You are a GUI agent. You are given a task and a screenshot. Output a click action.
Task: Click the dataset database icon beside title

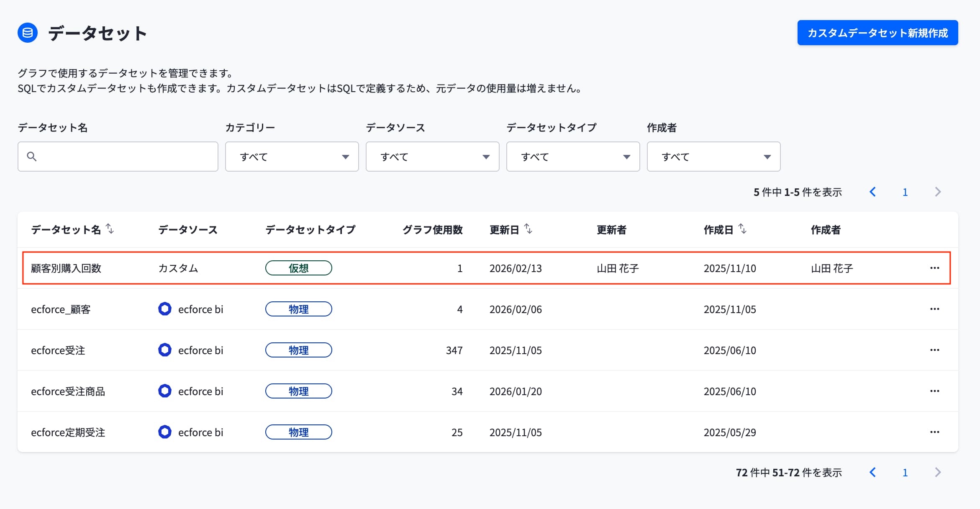coord(28,33)
